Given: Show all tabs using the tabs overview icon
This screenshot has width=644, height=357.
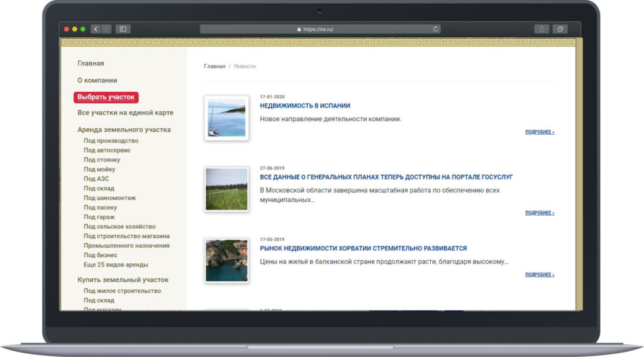Looking at the screenshot, I should click(560, 29).
